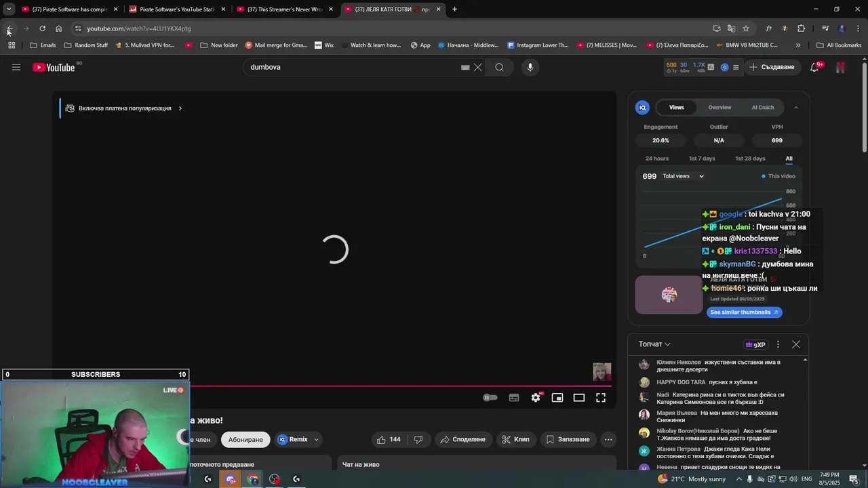
Task: Click the YouTube logo
Action: [54, 67]
